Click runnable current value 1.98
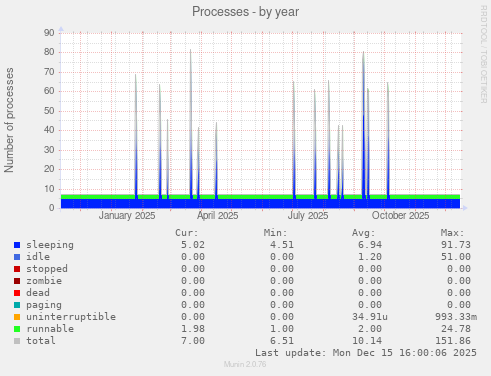Screen dimensions: 491x376 193,329
